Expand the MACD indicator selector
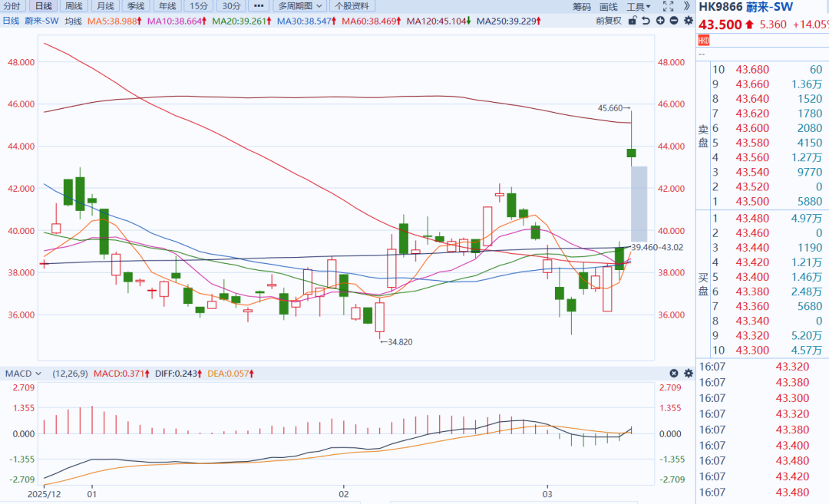The height and width of the screenshot is (504, 829). coord(22,374)
